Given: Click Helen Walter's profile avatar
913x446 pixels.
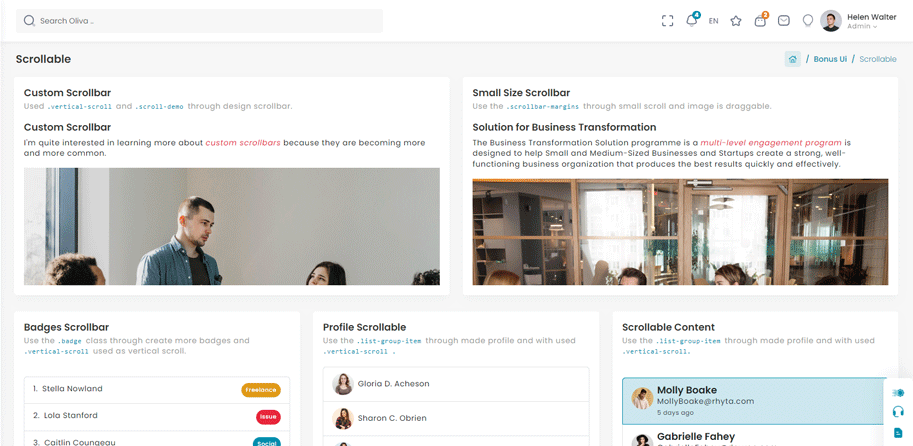Looking at the screenshot, I should pyautogui.click(x=831, y=21).
